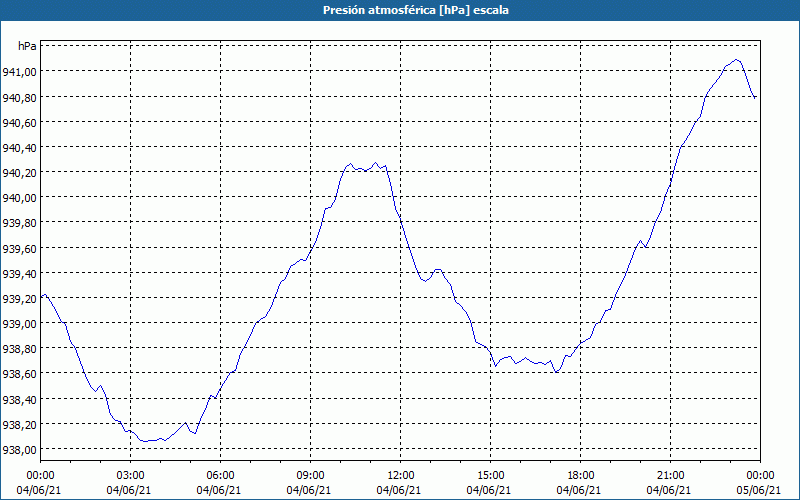Viewport: 800px width, 500px height.
Task: Click the chart title 'Presión atmosférica [hPa] escala'
Action: click(x=416, y=10)
